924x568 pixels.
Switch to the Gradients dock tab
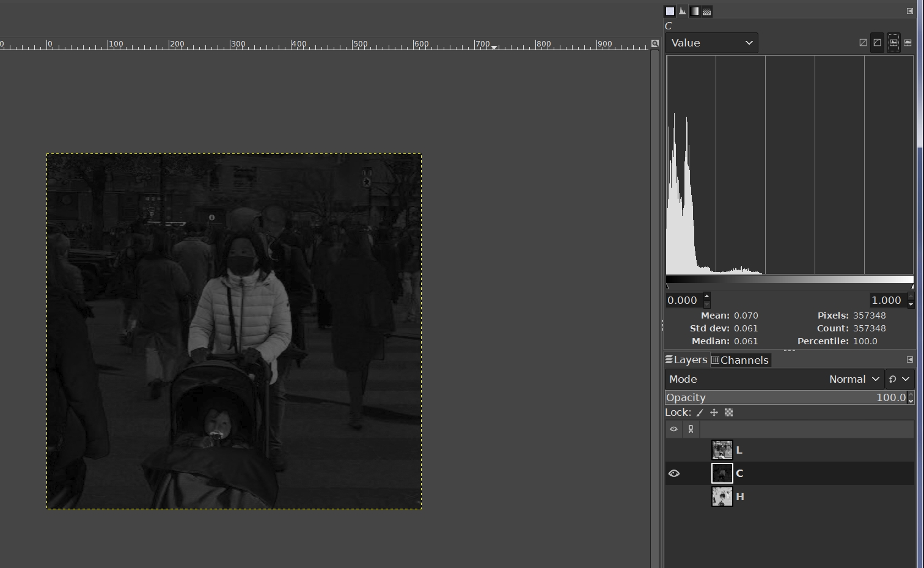point(694,12)
